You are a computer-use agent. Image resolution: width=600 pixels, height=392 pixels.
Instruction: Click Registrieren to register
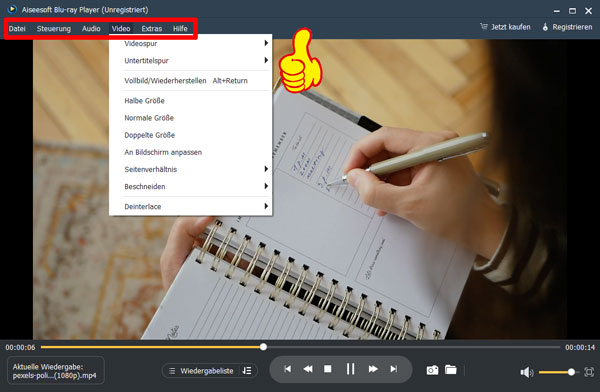(x=567, y=27)
